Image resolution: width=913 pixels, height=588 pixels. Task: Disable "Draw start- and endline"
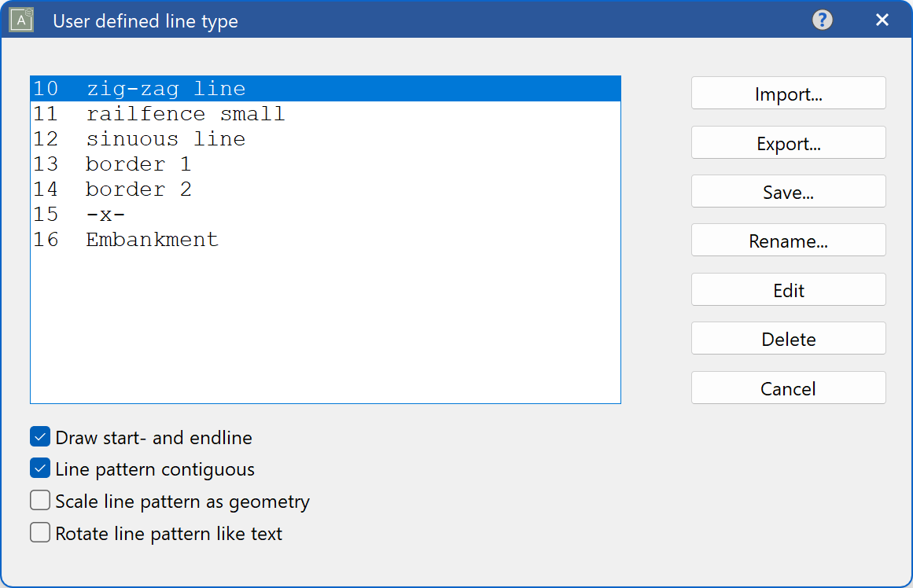coord(39,436)
